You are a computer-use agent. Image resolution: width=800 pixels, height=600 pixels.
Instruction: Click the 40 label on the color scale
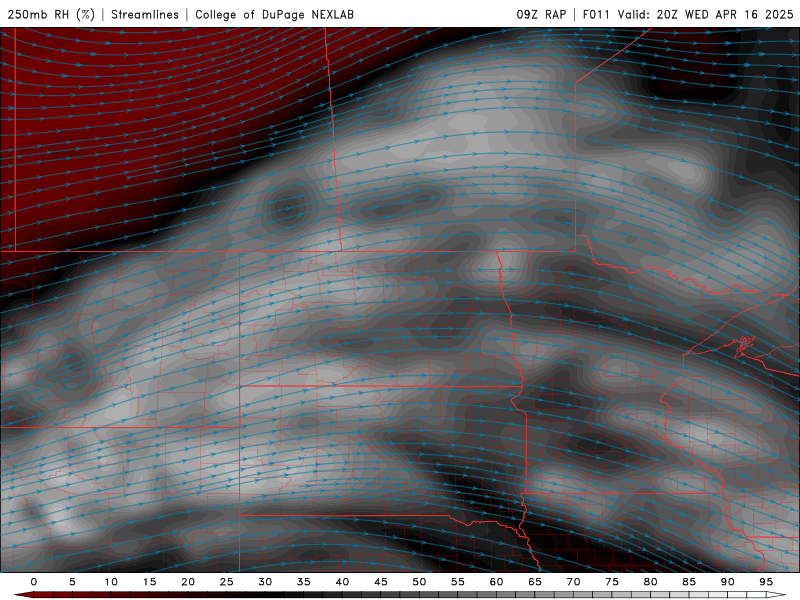click(x=342, y=582)
